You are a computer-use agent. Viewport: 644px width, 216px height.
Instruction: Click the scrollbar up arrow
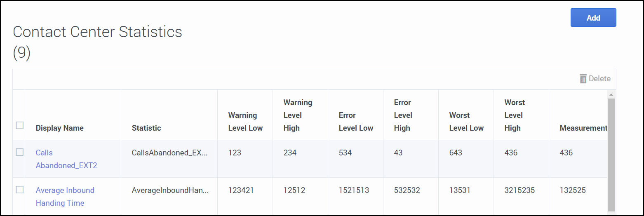pyautogui.click(x=611, y=95)
